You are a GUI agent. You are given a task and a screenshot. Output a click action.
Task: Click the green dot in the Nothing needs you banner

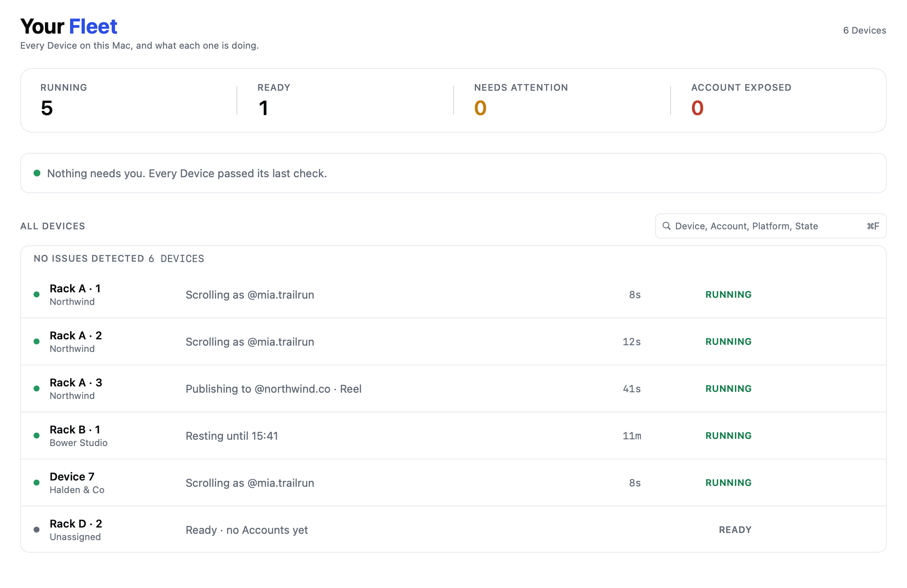[x=37, y=173]
